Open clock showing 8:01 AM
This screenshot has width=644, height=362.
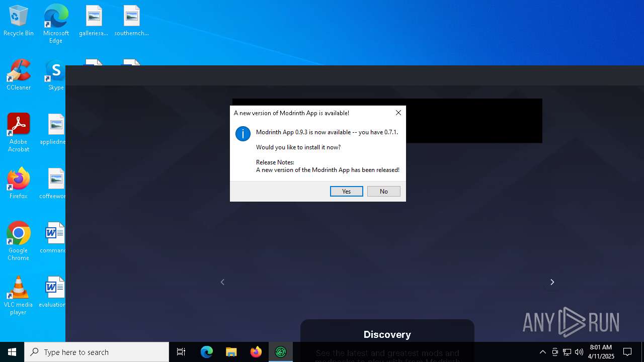(x=601, y=352)
